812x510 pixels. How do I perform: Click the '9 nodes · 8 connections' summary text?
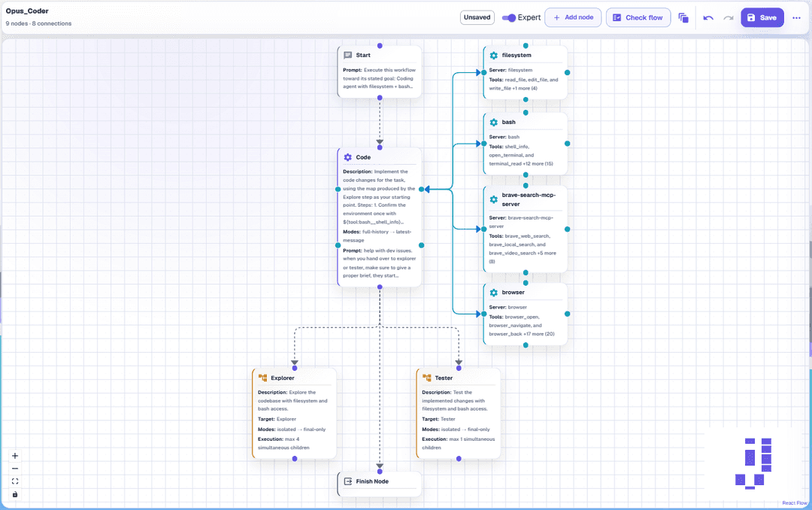[39, 23]
